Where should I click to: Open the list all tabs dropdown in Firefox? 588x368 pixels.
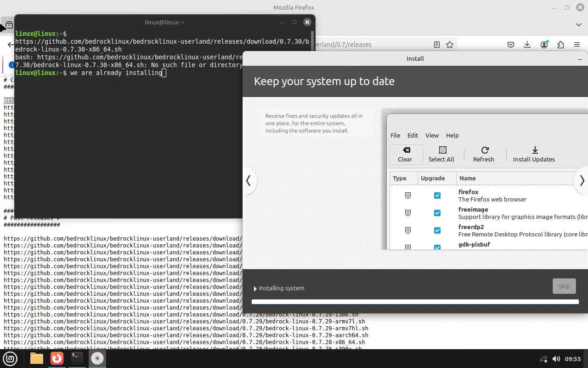(x=579, y=24)
